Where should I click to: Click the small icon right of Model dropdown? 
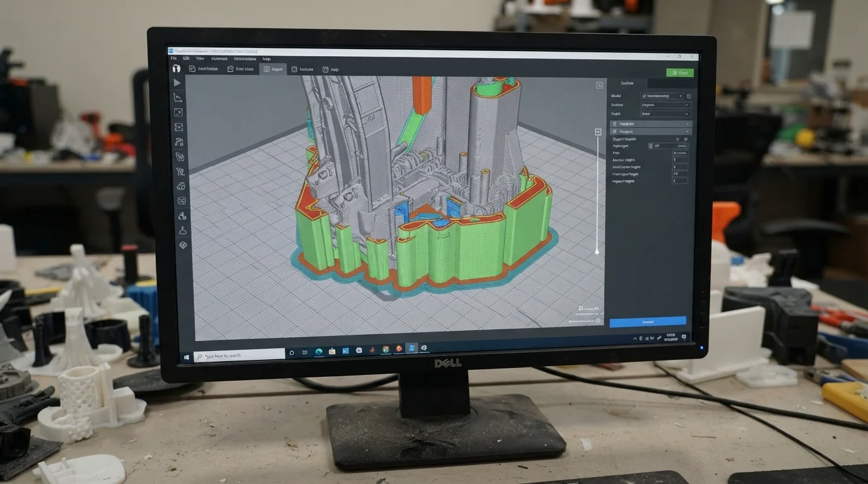pyautogui.click(x=688, y=96)
